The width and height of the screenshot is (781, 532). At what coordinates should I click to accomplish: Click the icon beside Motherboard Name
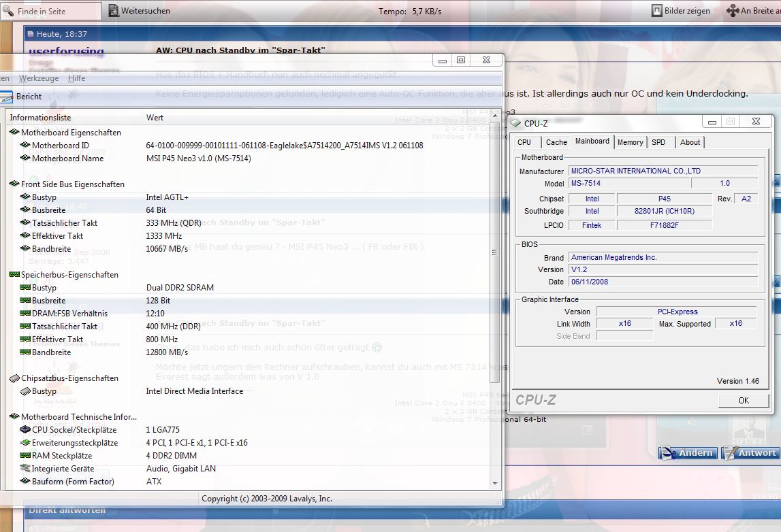point(25,159)
